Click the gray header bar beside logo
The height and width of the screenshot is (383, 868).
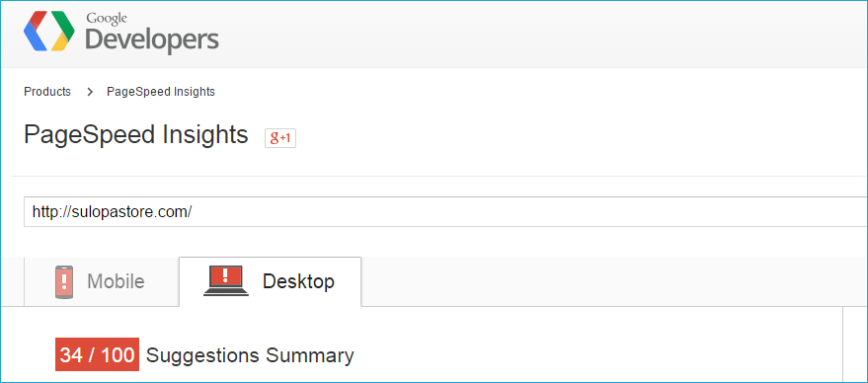(542, 34)
